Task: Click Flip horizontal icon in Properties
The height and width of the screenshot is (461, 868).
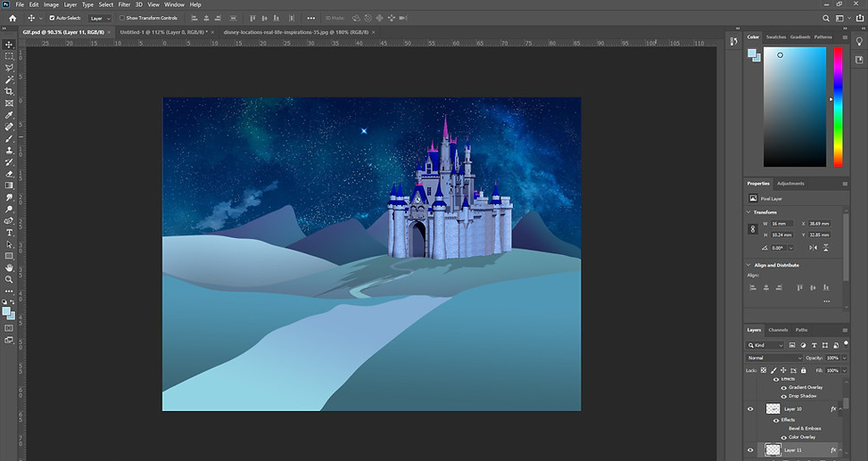Action: click(814, 248)
